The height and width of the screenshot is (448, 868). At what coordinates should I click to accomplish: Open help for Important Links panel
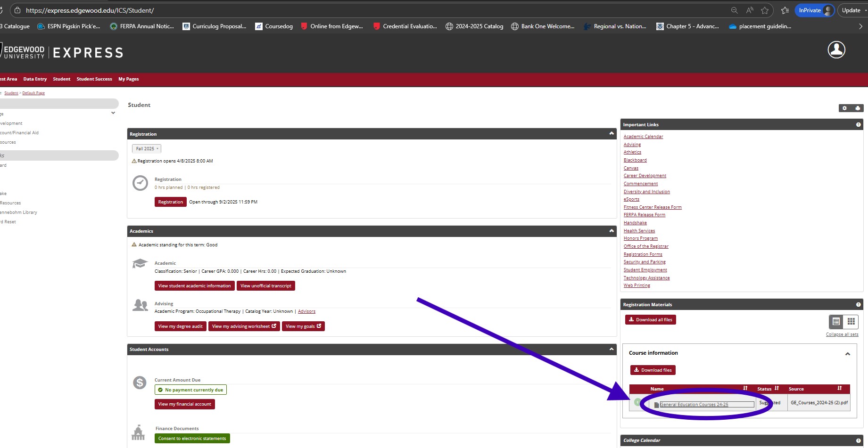(x=858, y=125)
